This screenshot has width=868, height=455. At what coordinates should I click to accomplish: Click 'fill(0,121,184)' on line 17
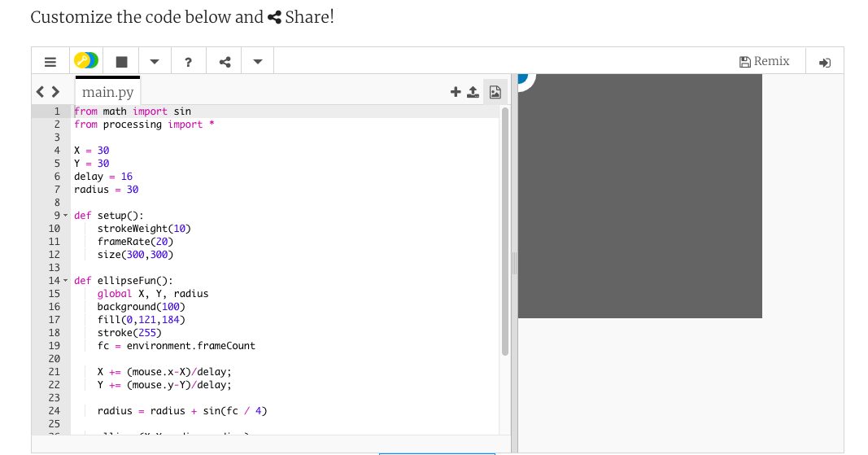point(142,320)
